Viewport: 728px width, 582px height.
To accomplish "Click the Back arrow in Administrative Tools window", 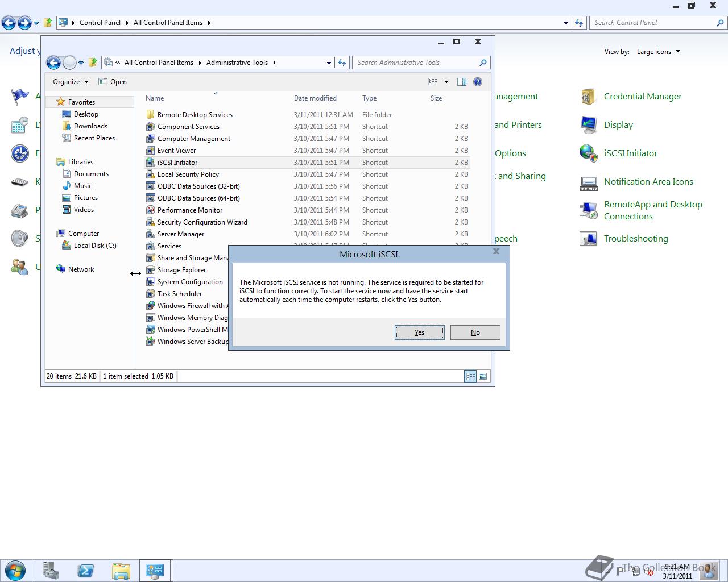I will 53,63.
